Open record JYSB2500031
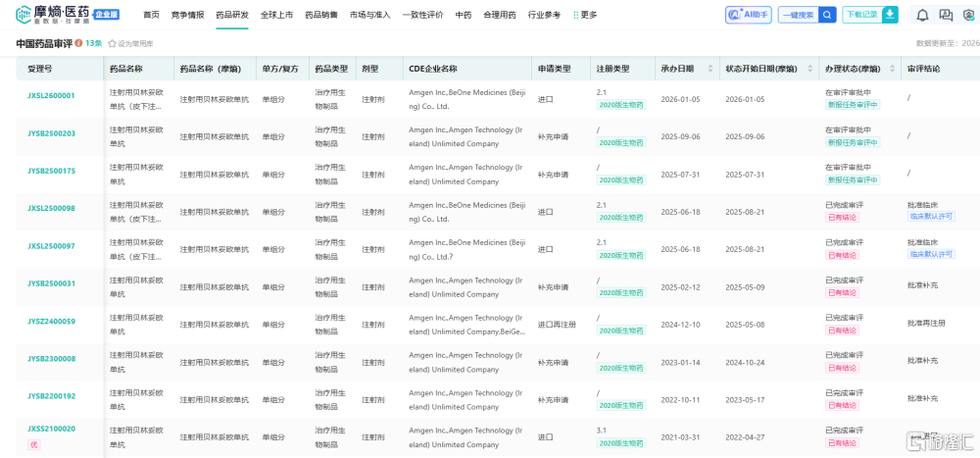The width and height of the screenshot is (980, 458). [x=51, y=283]
